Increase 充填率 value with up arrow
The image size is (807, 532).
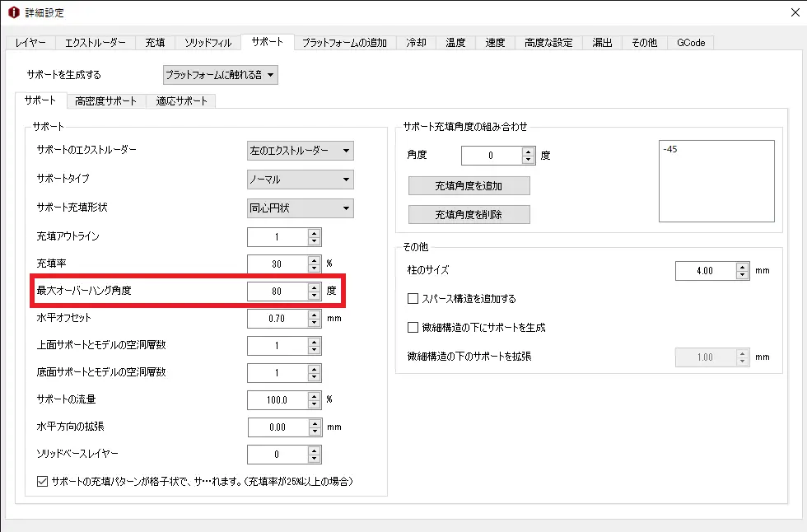pyautogui.click(x=314, y=259)
